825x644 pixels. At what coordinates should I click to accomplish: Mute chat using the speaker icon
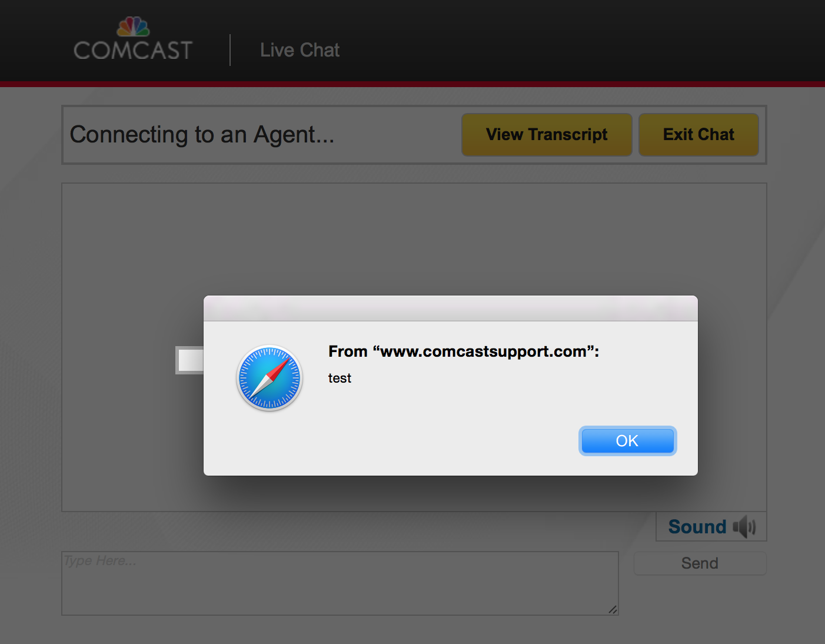tap(744, 526)
